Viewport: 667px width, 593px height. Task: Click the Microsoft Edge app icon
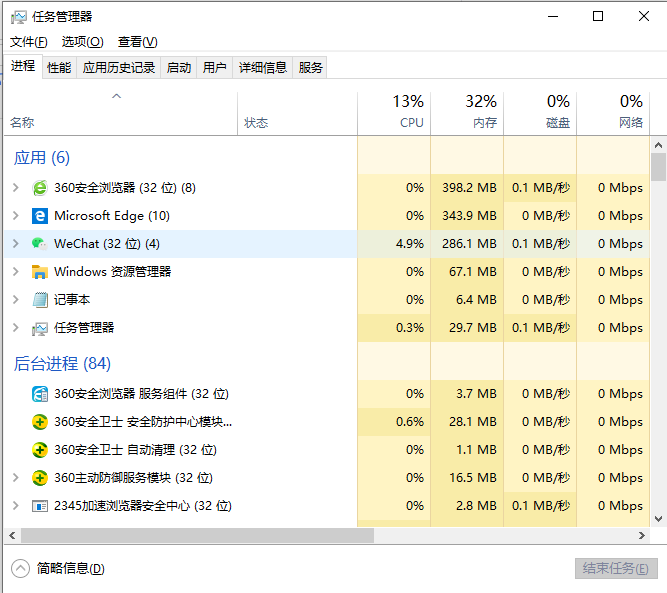point(40,216)
